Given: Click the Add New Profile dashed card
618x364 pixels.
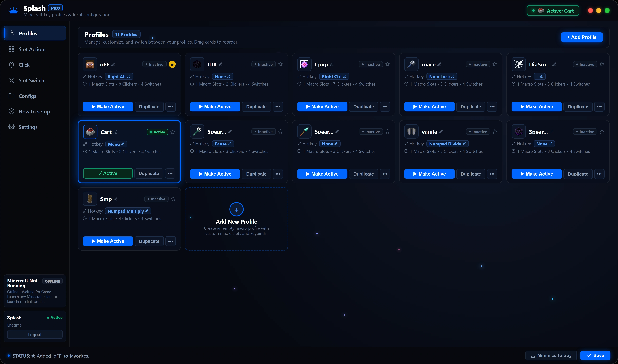Looking at the screenshot, I should click(236, 219).
